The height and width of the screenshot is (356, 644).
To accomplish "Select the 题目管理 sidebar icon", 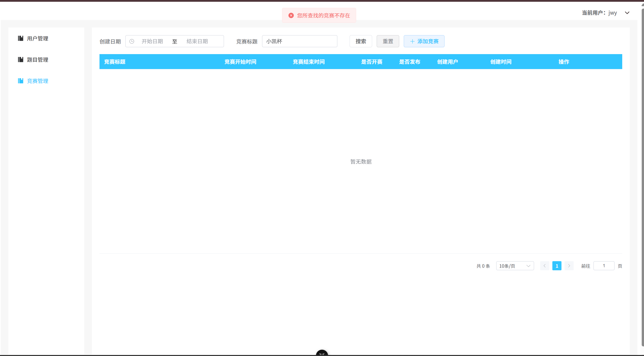I will click(x=21, y=60).
